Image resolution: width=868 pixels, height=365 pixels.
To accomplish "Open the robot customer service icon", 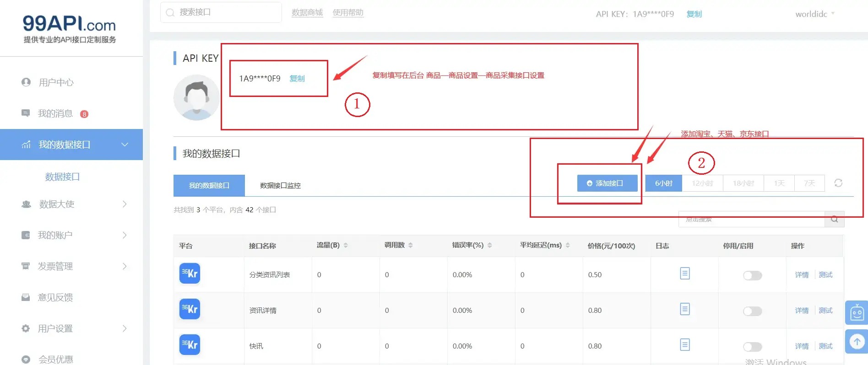I will pos(857,313).
